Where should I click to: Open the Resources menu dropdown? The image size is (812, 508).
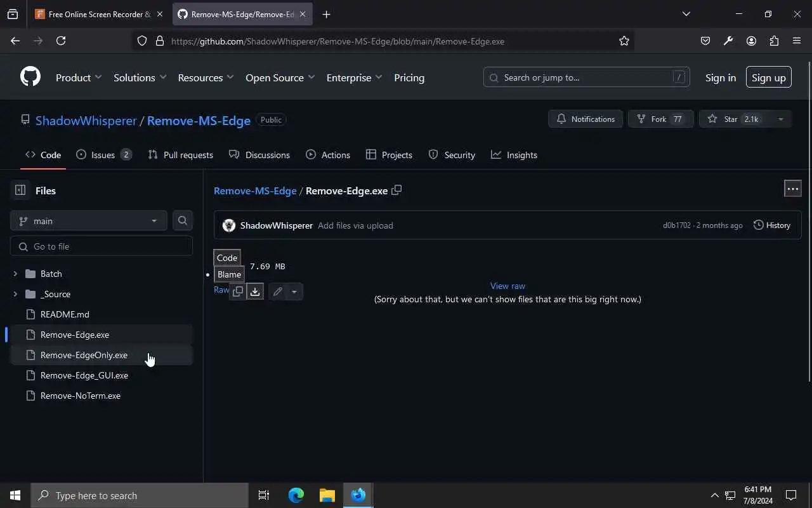coord(206,77)
